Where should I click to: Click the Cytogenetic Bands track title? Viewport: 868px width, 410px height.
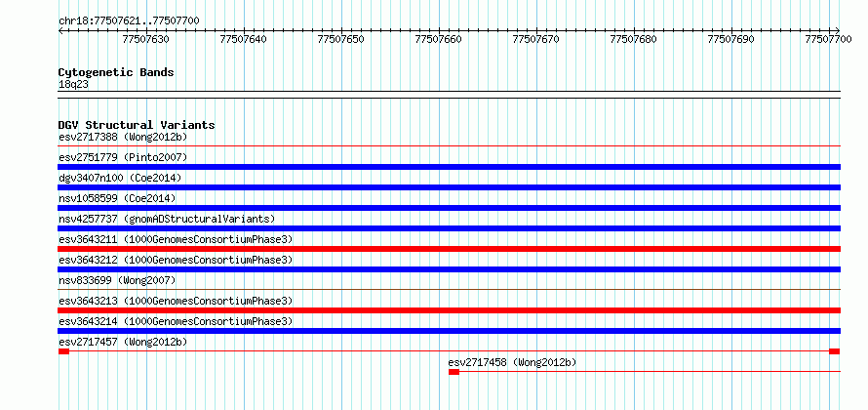(x=116, y=72)
